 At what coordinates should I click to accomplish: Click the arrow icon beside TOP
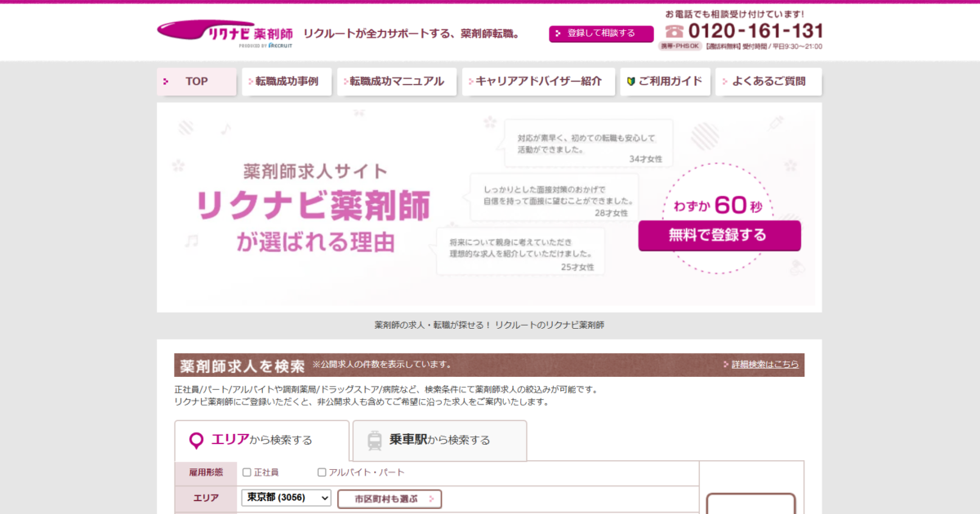[166, 82]
